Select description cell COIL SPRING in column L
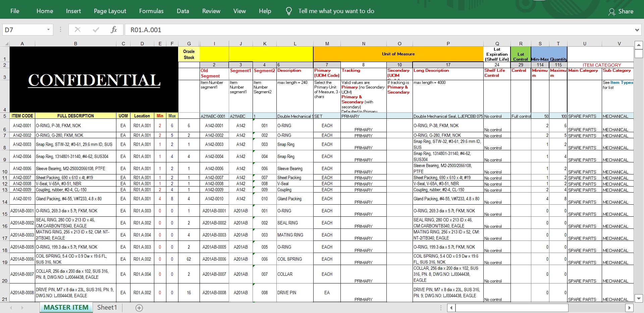The width and height of the screenshot is (644, 313). 295,259
